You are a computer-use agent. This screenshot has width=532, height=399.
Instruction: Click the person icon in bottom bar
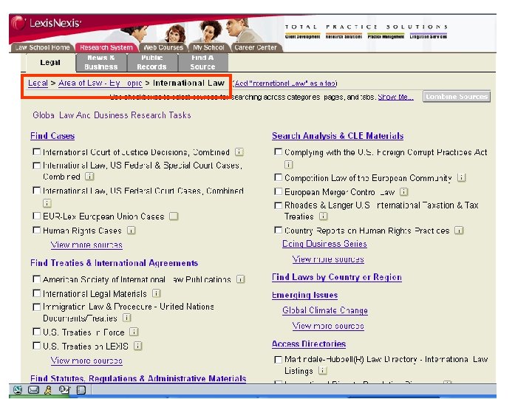click(48, 390)
